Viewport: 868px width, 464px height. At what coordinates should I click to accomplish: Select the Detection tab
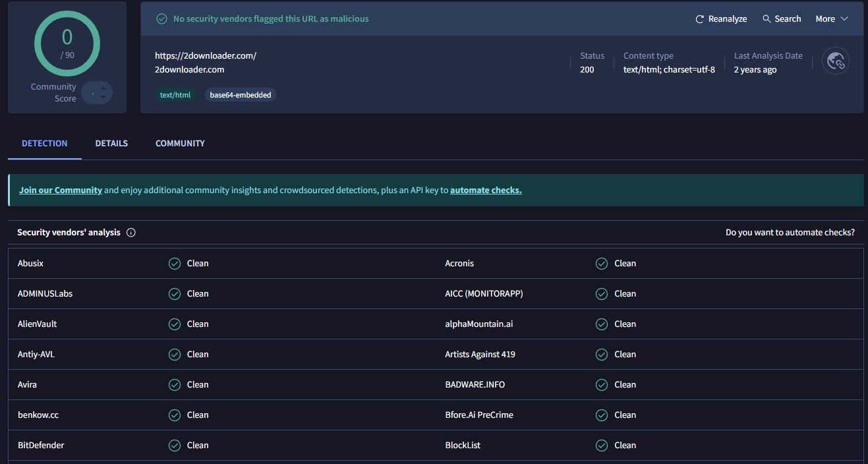45,143
